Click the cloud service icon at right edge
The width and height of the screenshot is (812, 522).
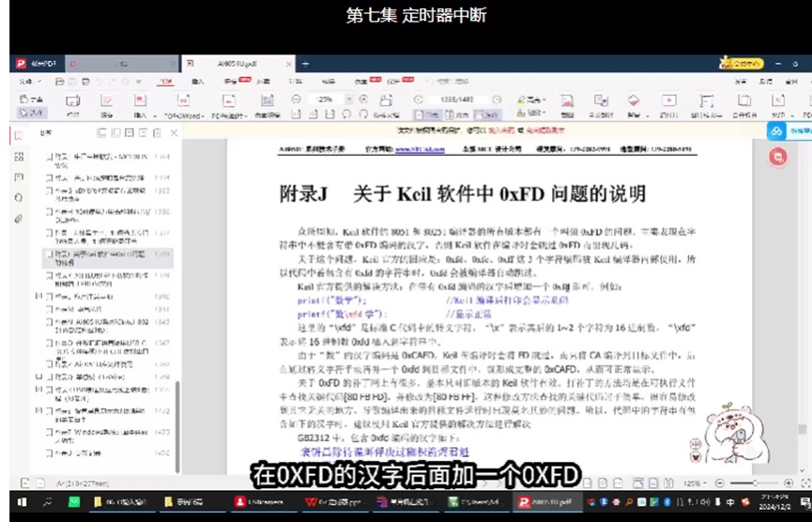(776, 131)
